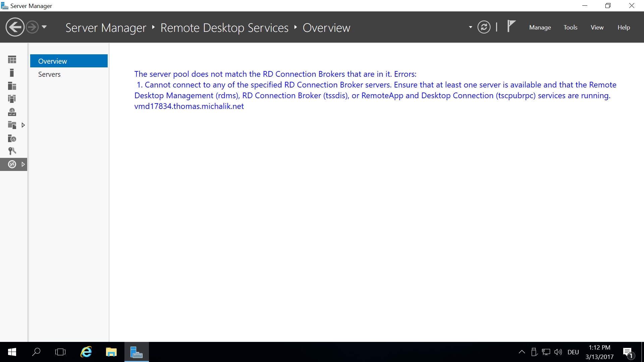Expand the Remote Desktop Services arrow

[23, 164]
